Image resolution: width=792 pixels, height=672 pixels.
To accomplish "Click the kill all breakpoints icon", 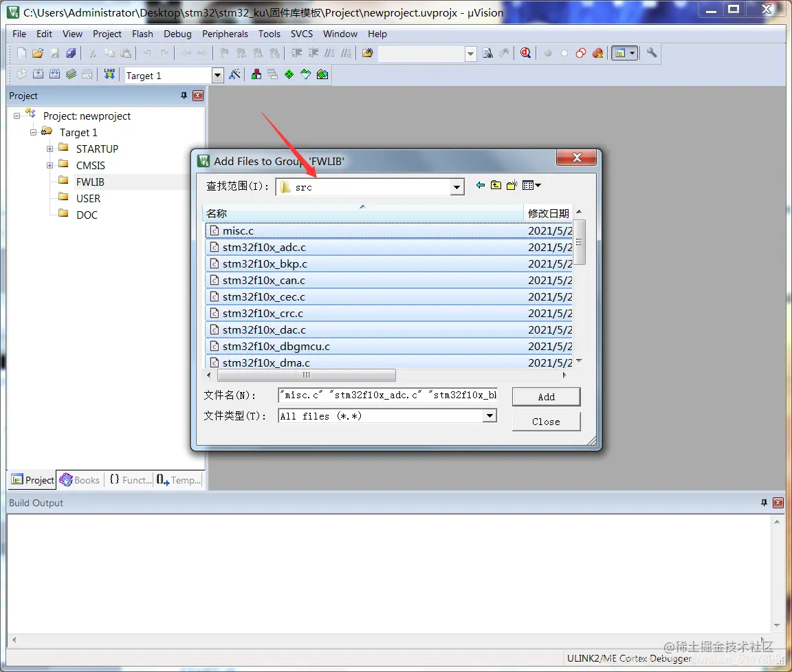I will coord(598,53).
